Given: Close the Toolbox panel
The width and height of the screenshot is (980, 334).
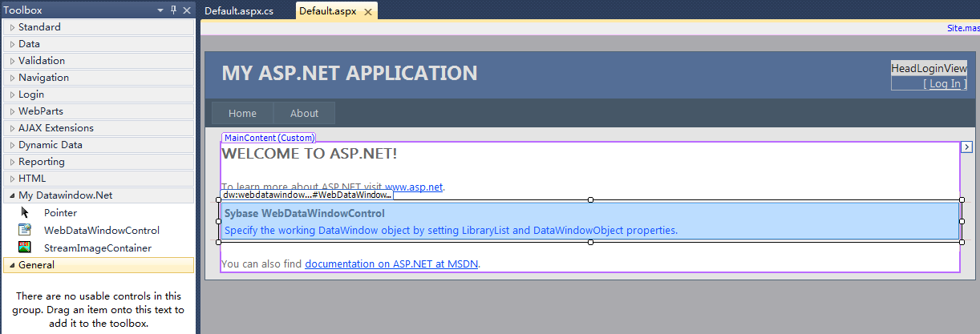Looking at the screenshot, I should [187, 10].
